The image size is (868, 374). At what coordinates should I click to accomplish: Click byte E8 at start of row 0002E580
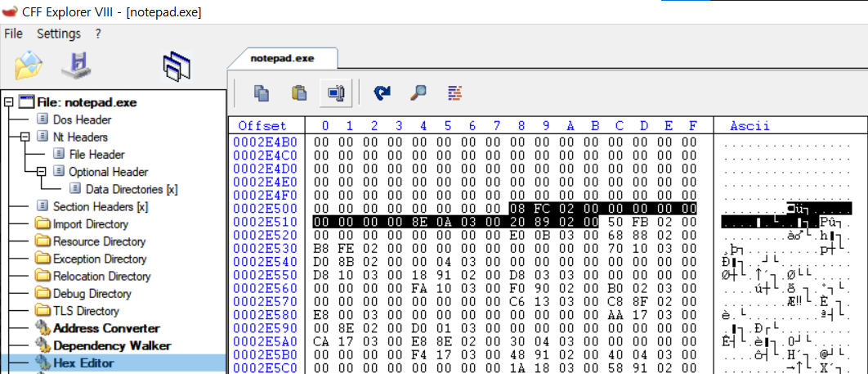(x=322, y=315)
